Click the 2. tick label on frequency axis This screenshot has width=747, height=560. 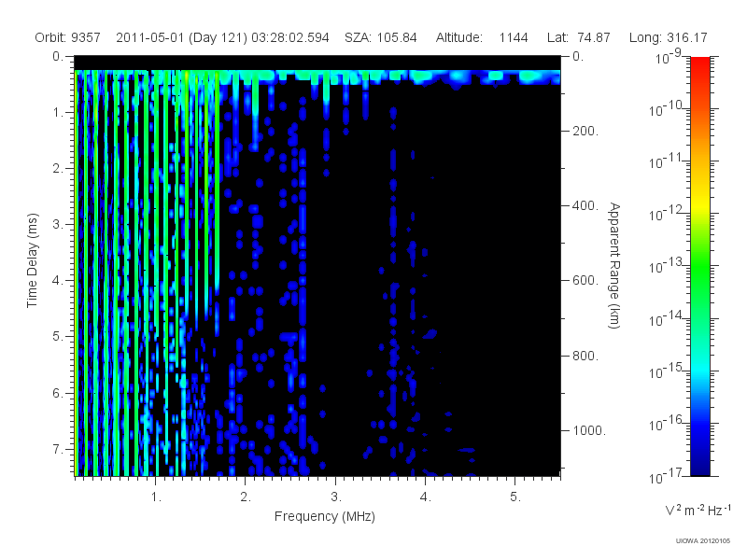tap(246, 497)
